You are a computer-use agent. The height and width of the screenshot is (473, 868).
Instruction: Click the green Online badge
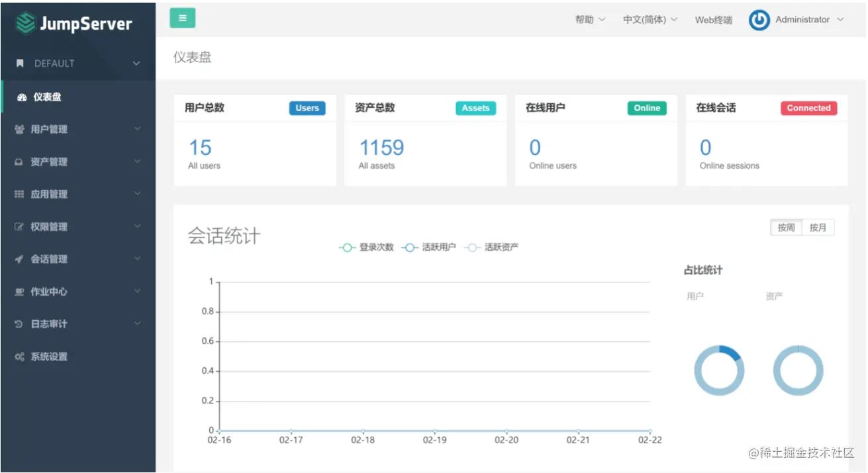point(647,108)
